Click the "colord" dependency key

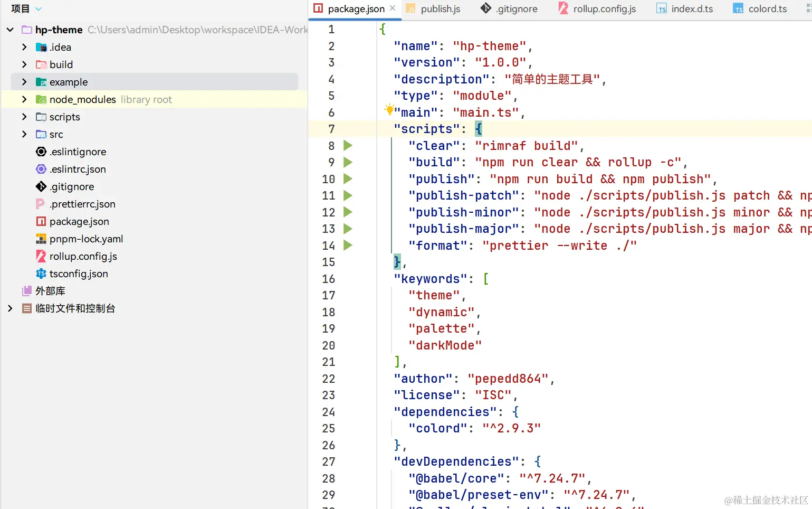coord(438,428)
